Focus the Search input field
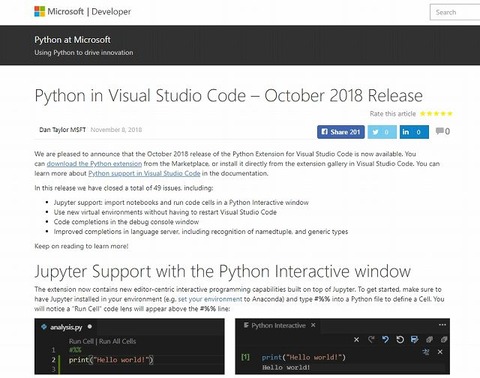Screen dimensions: 480x378 pyautogui.click(x=455, y=12)
